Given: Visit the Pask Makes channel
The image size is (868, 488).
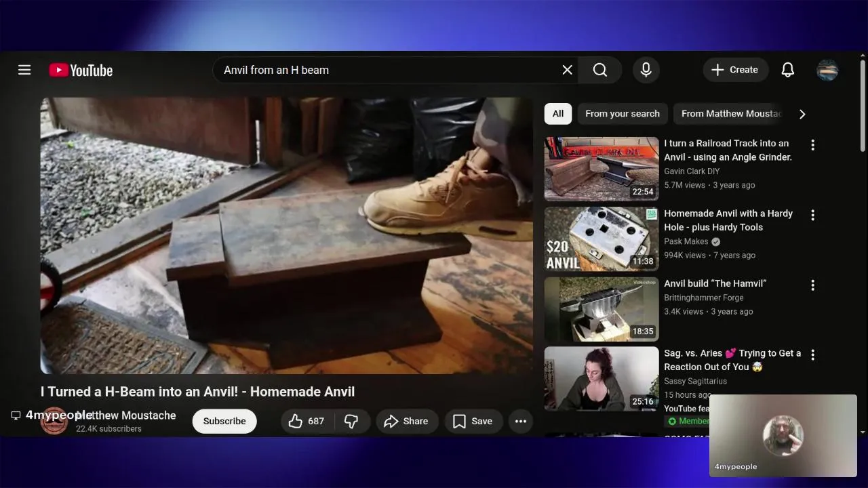Looking at the screenshot, I should 686,241.
